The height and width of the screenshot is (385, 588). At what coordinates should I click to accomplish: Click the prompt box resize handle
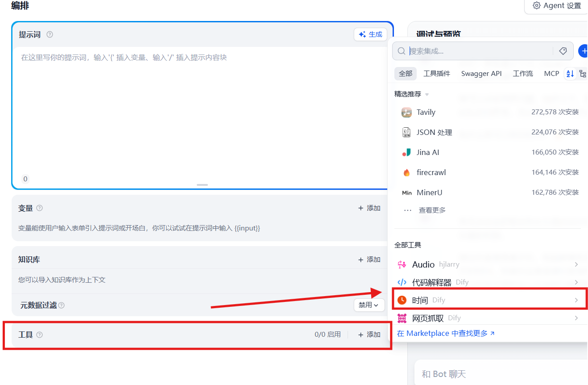pos(202,184)
